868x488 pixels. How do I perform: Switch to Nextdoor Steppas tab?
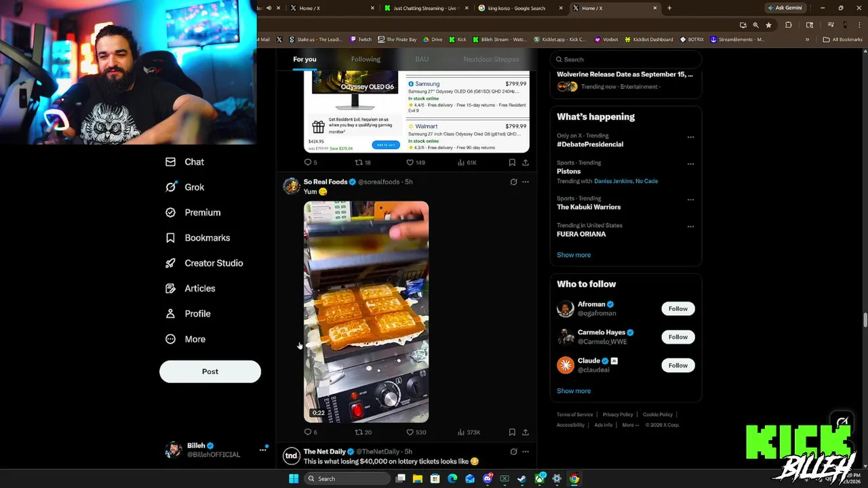491,59
